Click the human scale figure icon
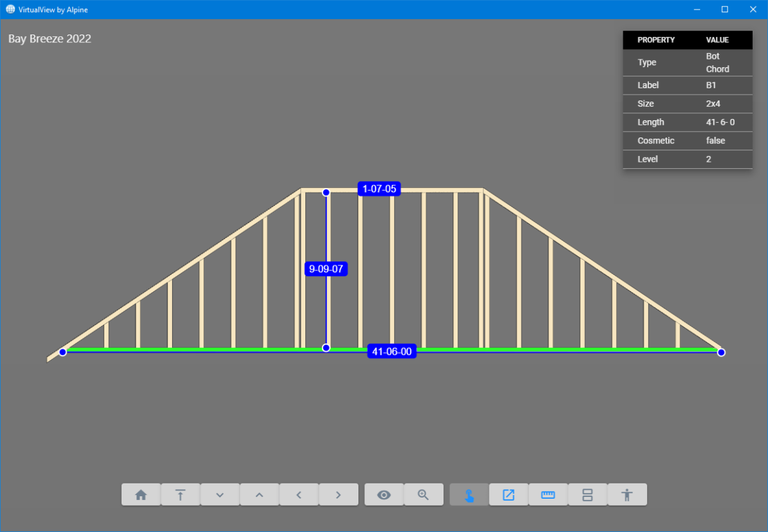This screenshot has width=768, height=532. (x=627, y=494)
